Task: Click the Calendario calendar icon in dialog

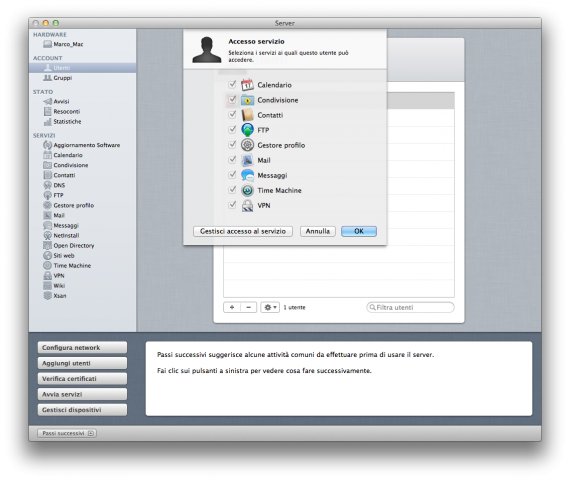Action: point(247,85)
